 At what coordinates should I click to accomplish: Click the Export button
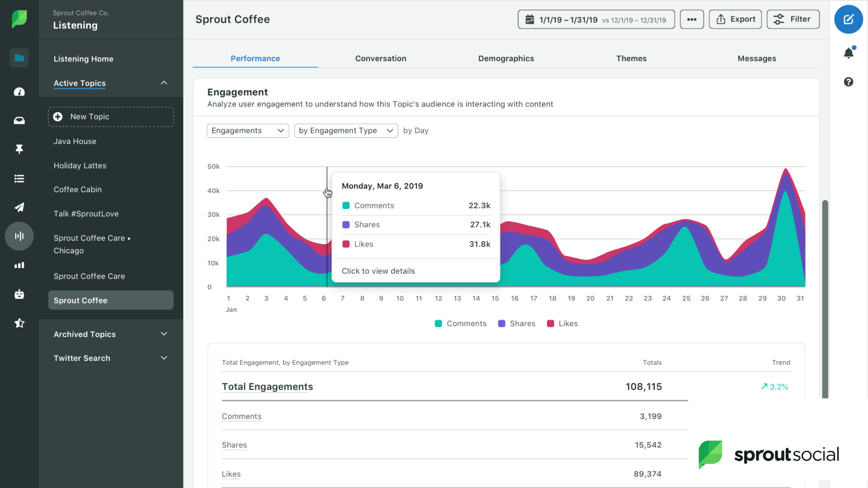tap(735, 19)
